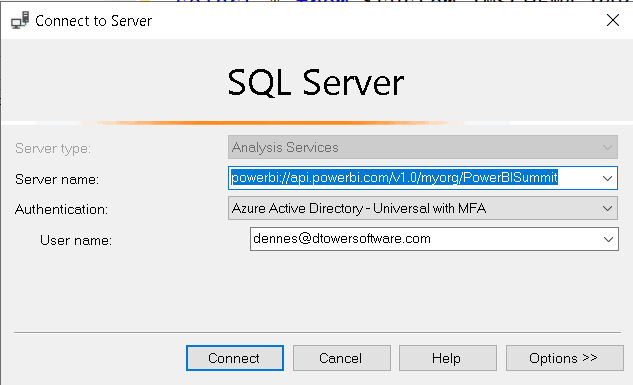Click the 'Server name:' label
The width and height of the screenshot is (633, 385).
coord(57,179)
